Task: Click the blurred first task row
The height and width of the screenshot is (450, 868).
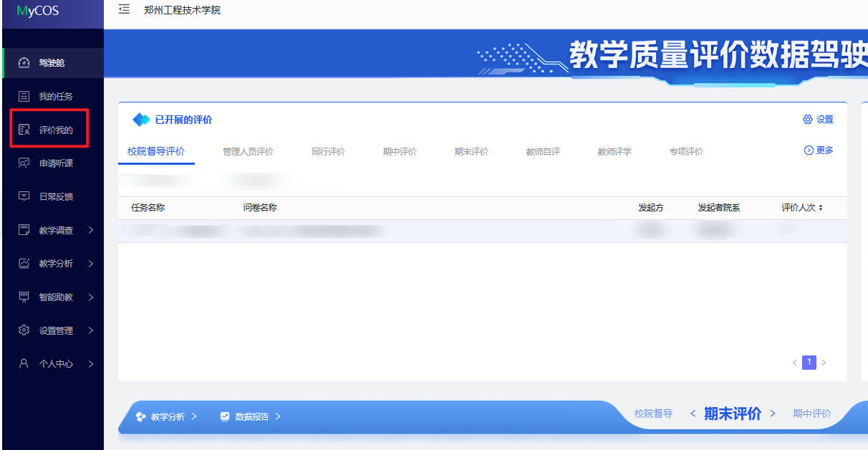Action: point(483,231)
